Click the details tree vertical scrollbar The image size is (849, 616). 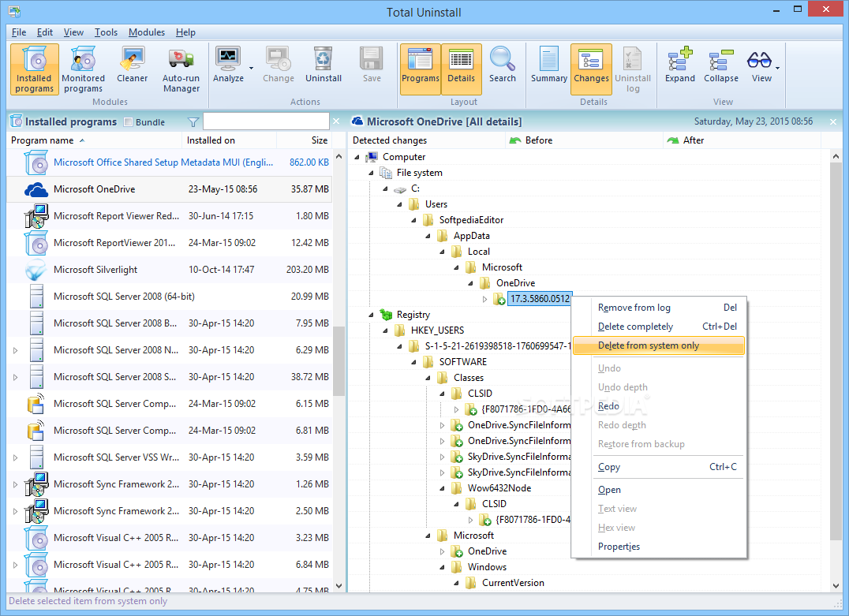836,349
